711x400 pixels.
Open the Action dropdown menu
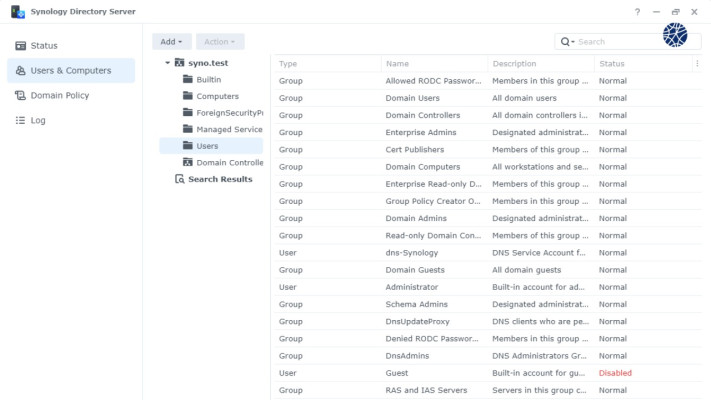coord(220,42)
